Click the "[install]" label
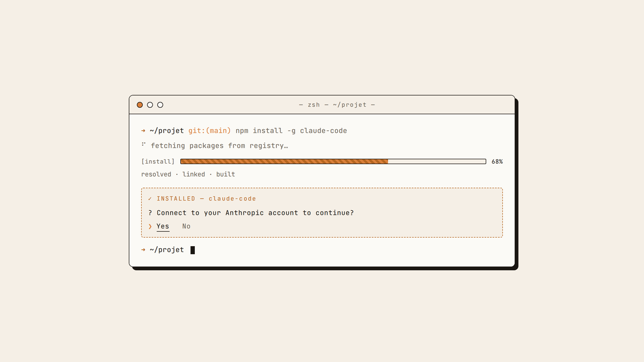The width and height of the screenshot is (644, 362). pos(158,161)
